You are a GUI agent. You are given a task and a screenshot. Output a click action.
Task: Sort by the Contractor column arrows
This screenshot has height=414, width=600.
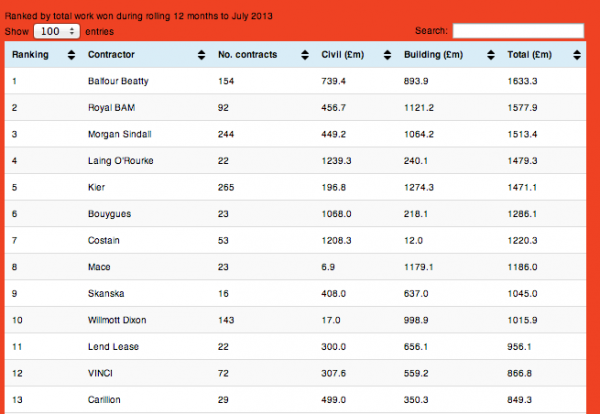coord(201,55)
